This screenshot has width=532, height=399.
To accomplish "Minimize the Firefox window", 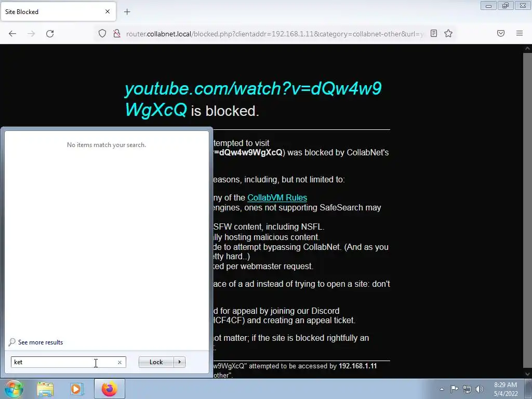I will tap(488, 6).
